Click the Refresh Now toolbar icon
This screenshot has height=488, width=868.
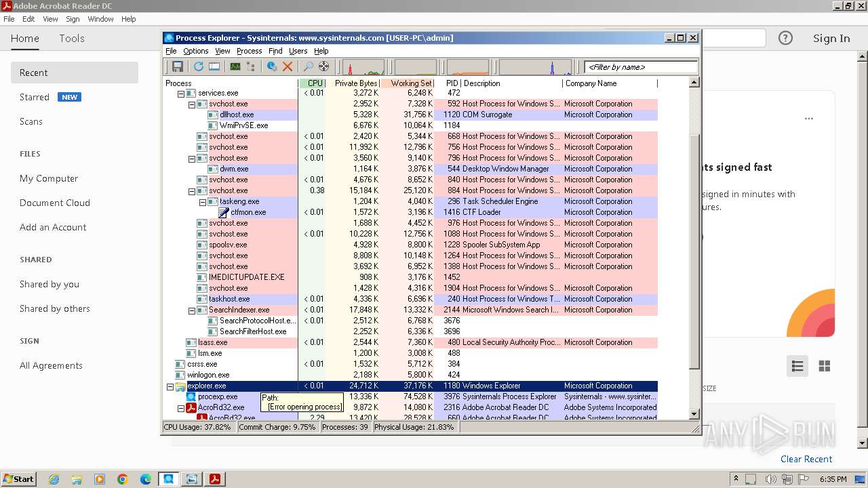[199, 66]
